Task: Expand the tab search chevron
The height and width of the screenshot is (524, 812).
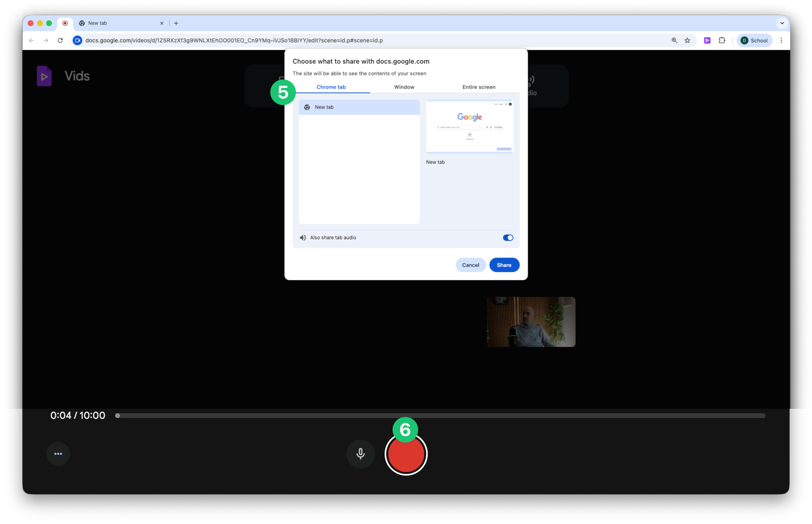Action: pyautogui.click(x=782, y=23)
